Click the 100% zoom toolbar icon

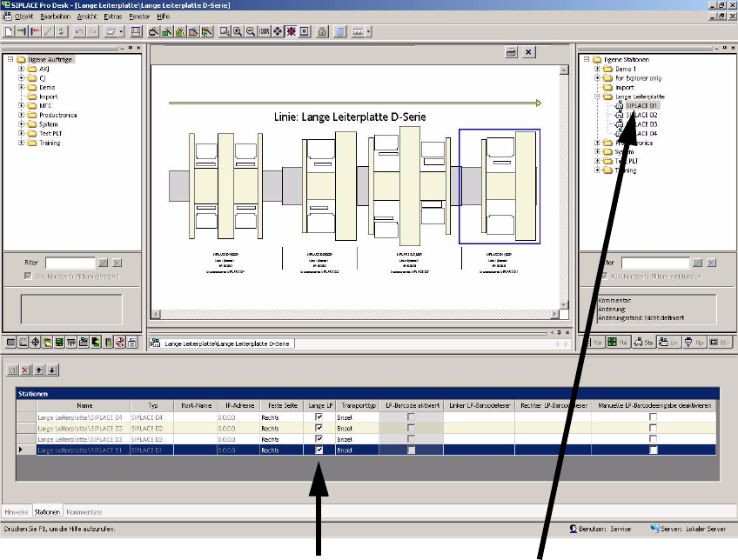[x=265, y=31]
